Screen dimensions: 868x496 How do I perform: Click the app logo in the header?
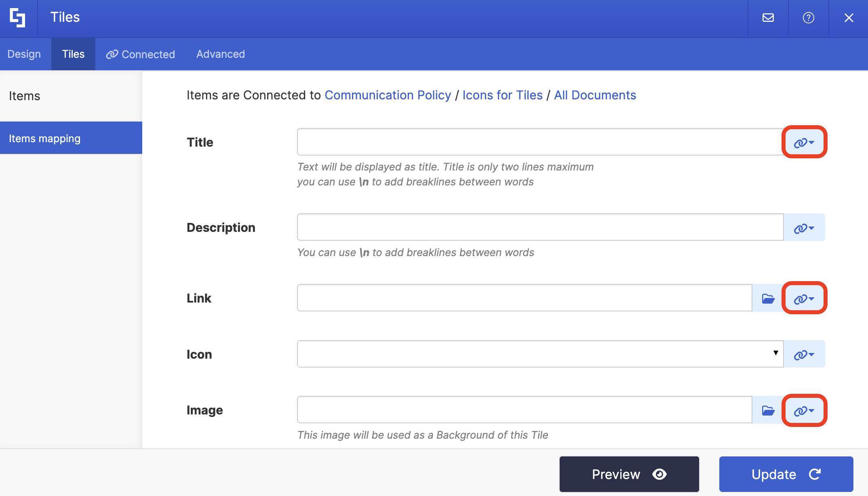18,18
